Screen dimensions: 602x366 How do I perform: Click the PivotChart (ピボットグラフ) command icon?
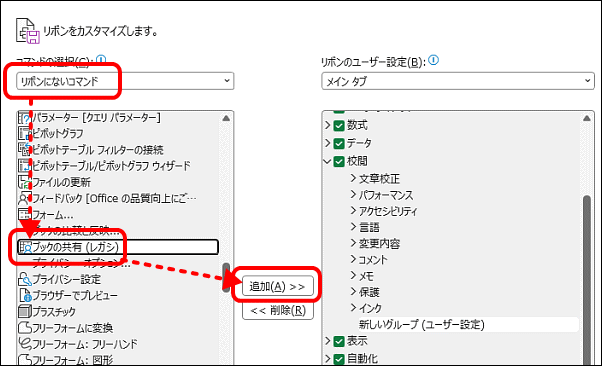tap(25, 133)
